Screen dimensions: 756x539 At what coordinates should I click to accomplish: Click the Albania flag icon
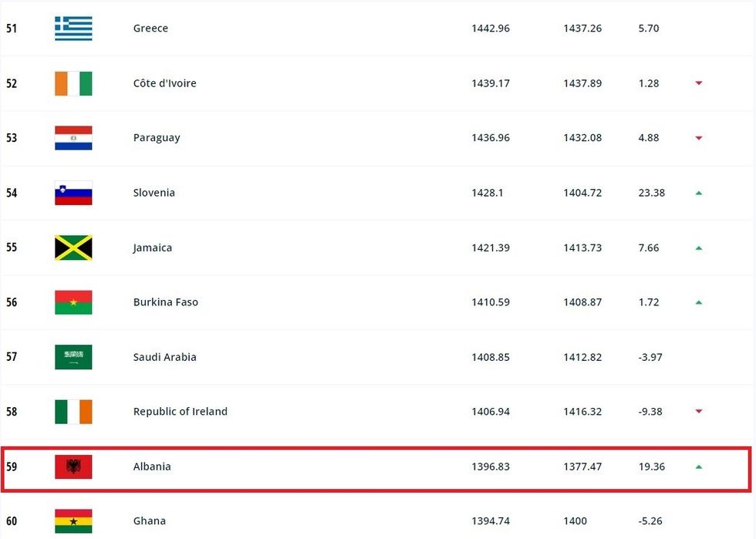point(73,467)
